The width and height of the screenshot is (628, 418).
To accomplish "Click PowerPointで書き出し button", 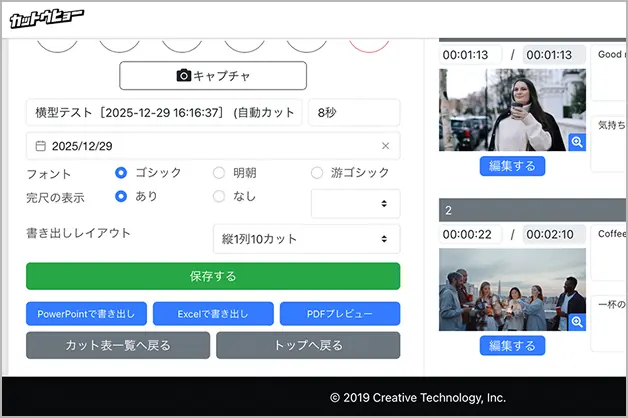I will coord(87,314).
